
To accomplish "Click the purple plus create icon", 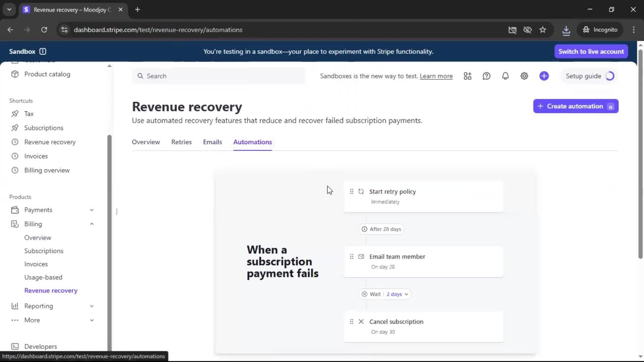I will click(544, 76).
